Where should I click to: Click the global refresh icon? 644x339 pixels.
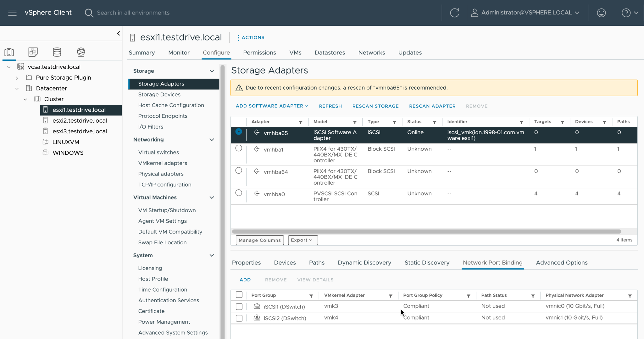pos(454,13)
